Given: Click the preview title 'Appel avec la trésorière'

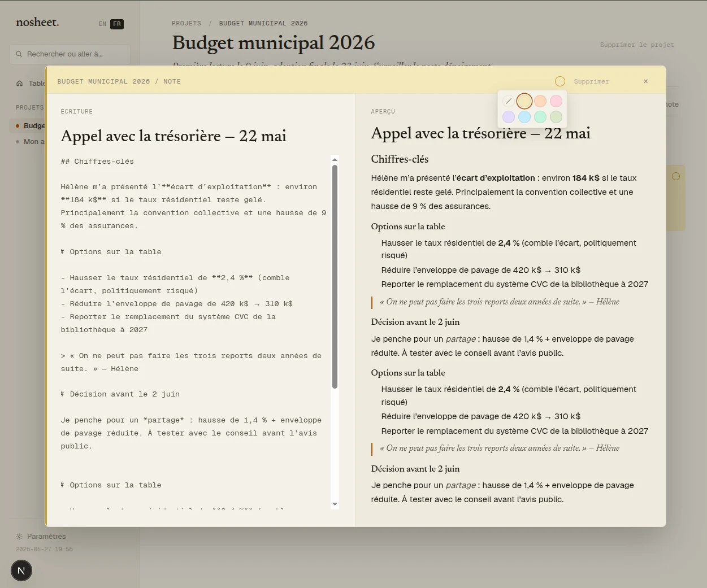Looking at the screenshot, I should click(480, 133).
